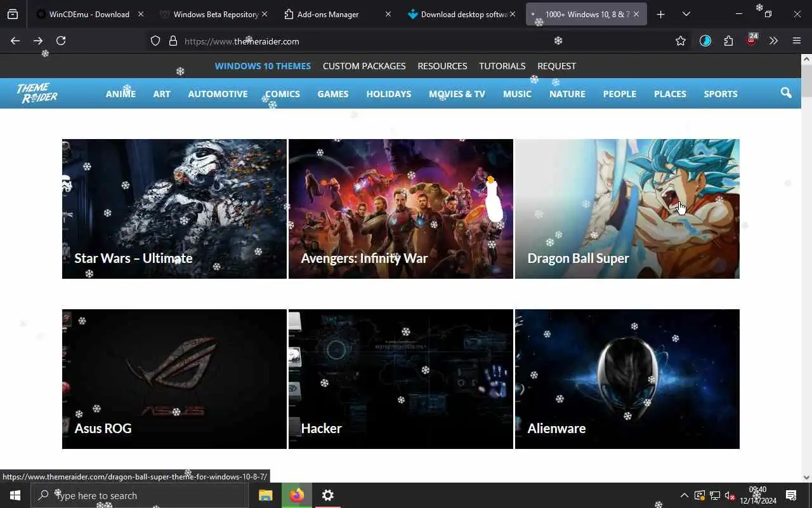This screenshot has width=812, height=508.
Task: Open the Extensions puzzle-piece menu
Action: click(728, 41)
